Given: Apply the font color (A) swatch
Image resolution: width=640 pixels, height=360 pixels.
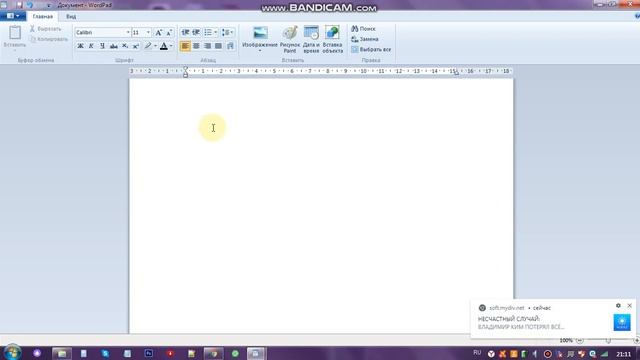Looking at the screenshot, I should [164, 46].
